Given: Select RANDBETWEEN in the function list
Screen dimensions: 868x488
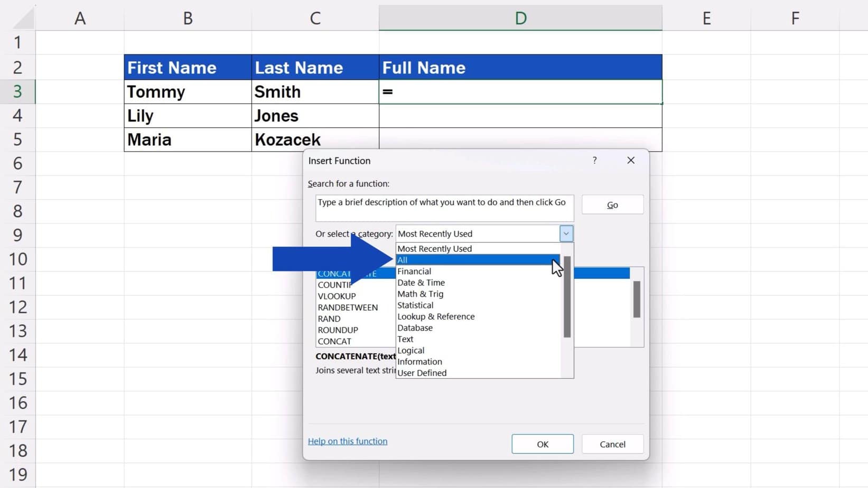Looking at the screenshot, I should tap(348, 307).
